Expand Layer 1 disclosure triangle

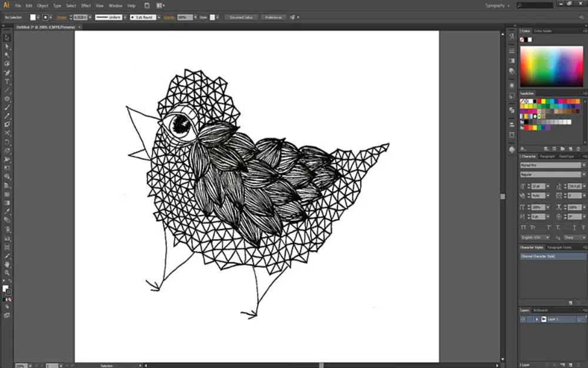536,319
